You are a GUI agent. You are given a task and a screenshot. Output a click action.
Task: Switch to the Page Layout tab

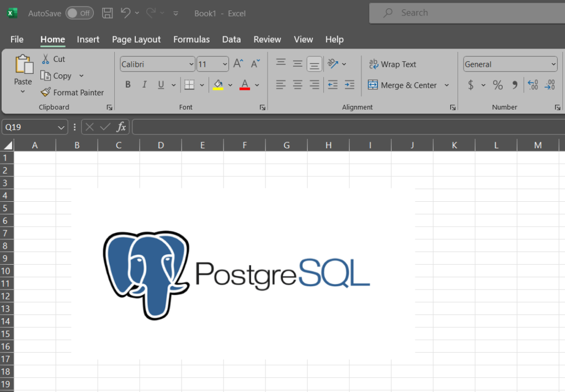pos(136,39)
